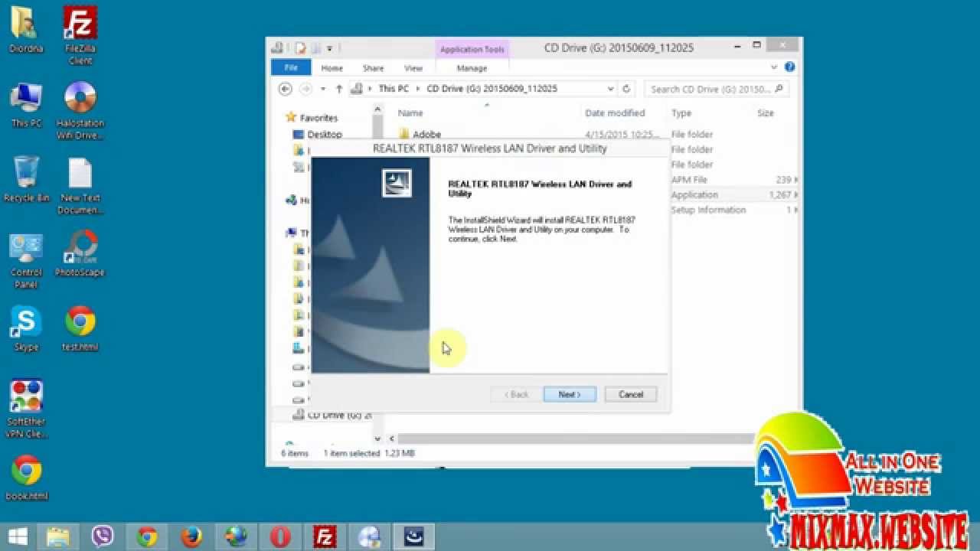The image size is (980, 551).
Task: Click Next in the Realtek installer
Action: tap(570, 394)
